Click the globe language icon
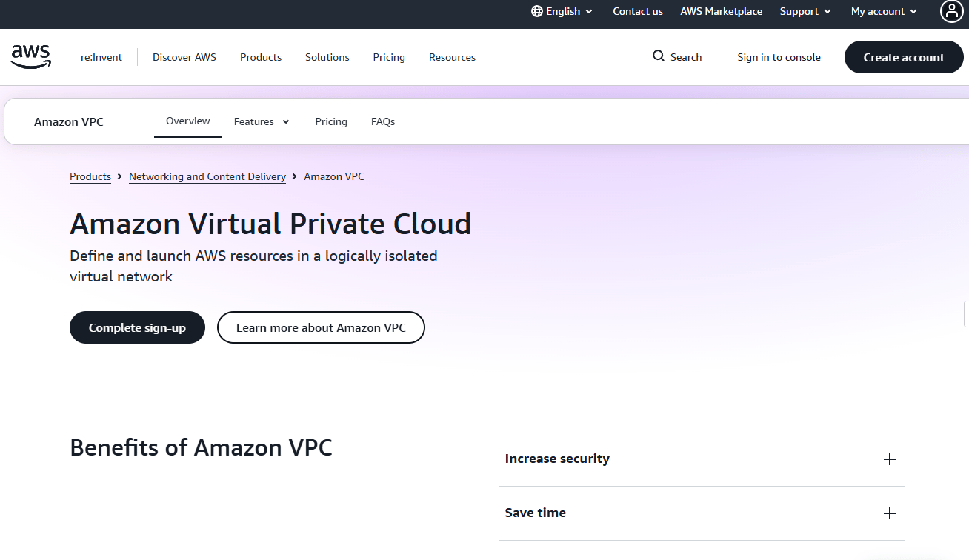The height and width of the screenshot is (560, 969). (x=537, y=11)
